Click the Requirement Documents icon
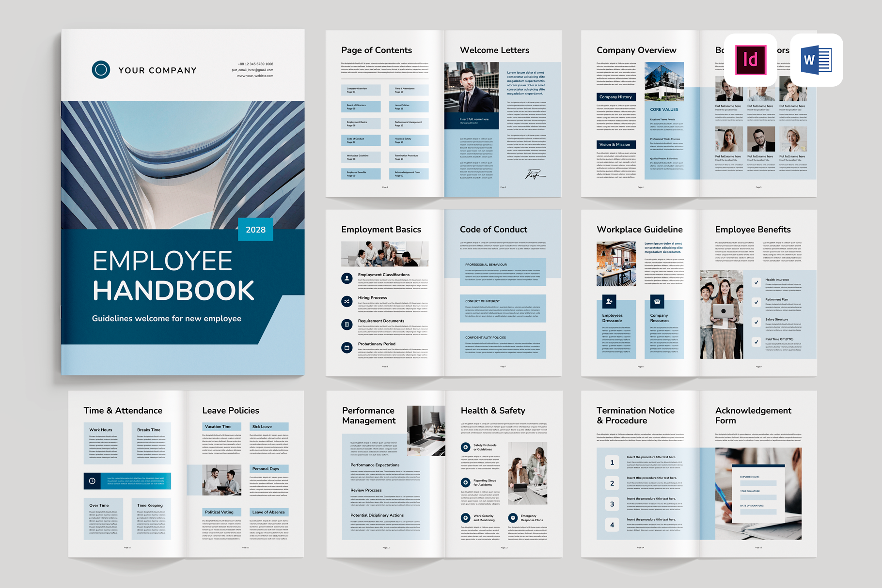Viewport: 882px width, 588px height. tap(347, 325)
